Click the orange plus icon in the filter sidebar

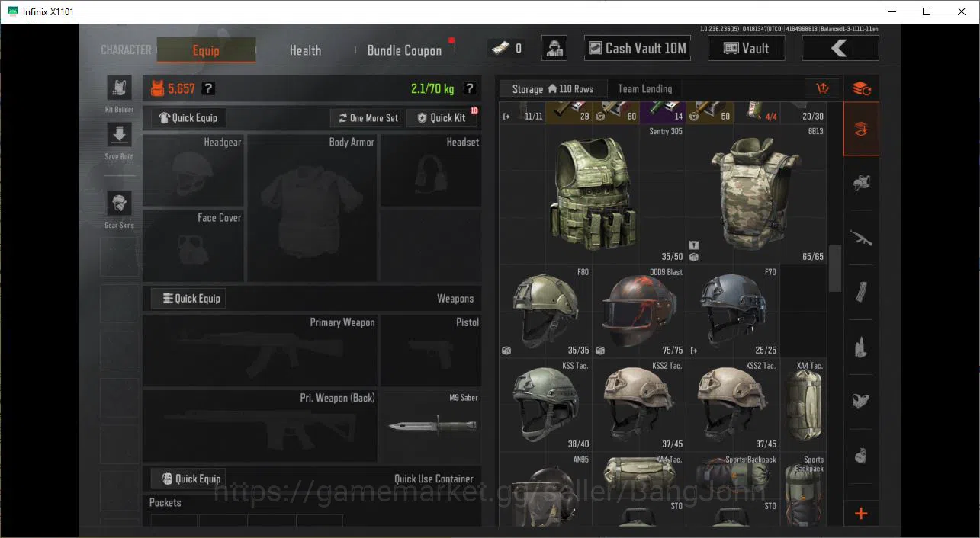[861, 514]
